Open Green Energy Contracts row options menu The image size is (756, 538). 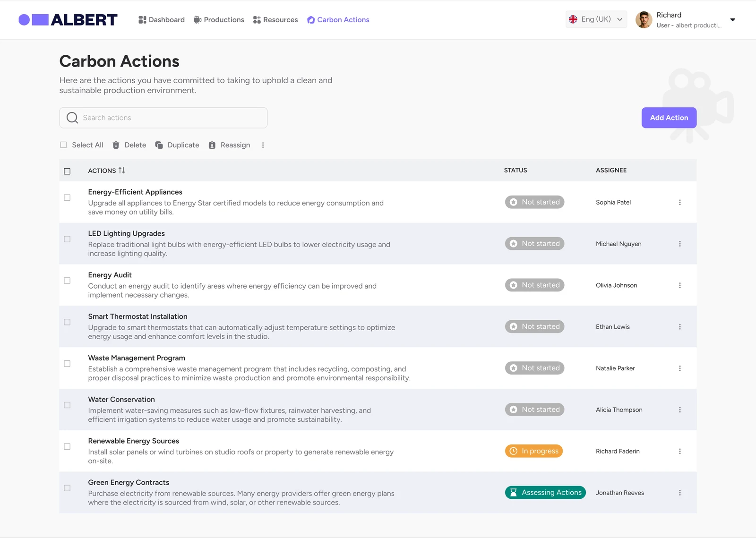[x=680, y=493]
